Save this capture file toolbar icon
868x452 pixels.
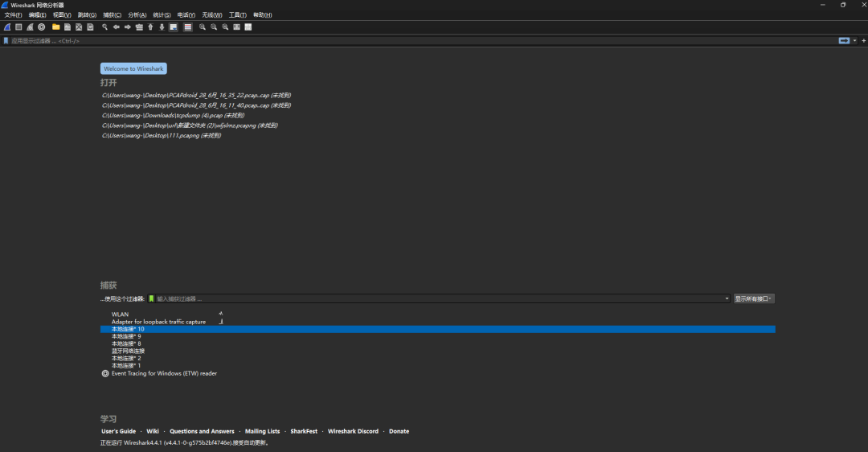[68, 27]
